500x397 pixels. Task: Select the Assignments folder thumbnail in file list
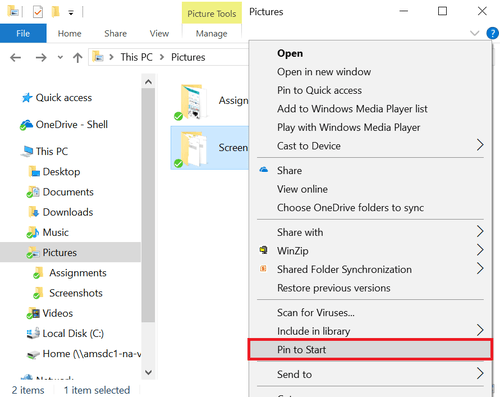pyautogui.click(x=192, y=102)
